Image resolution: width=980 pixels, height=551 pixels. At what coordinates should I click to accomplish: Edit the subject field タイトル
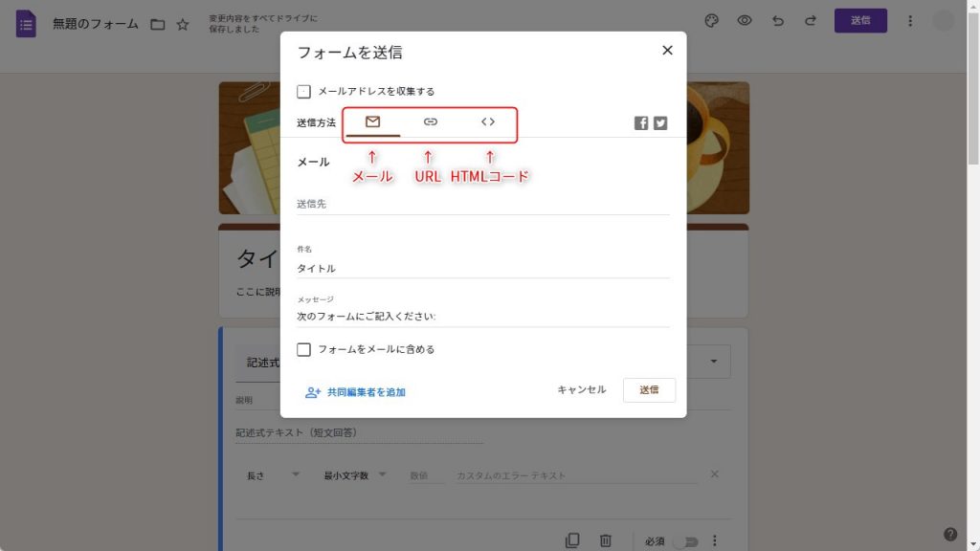click(x=483, y=269)
